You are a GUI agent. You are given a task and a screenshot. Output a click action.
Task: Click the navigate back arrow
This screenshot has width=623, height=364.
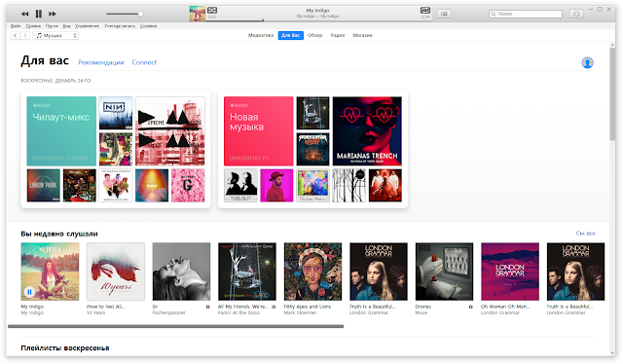pyautogui.click(x=16, y=35)
